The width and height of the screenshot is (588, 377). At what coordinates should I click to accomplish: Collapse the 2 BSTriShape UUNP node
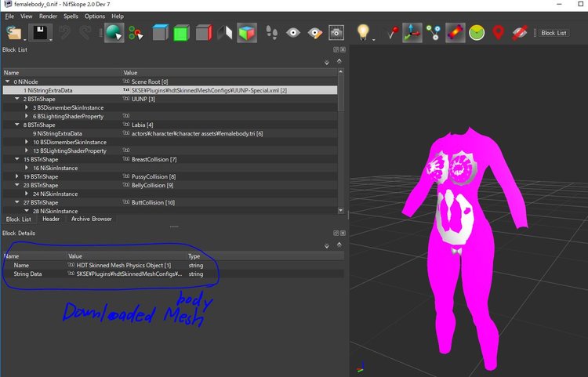click(17, 99)
